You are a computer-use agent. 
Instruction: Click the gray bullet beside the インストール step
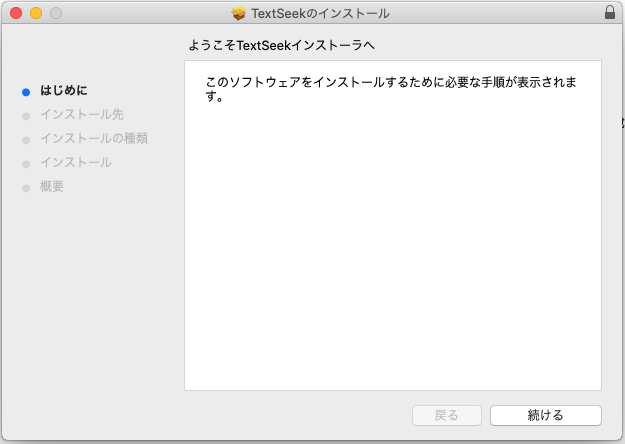(26, 163)
